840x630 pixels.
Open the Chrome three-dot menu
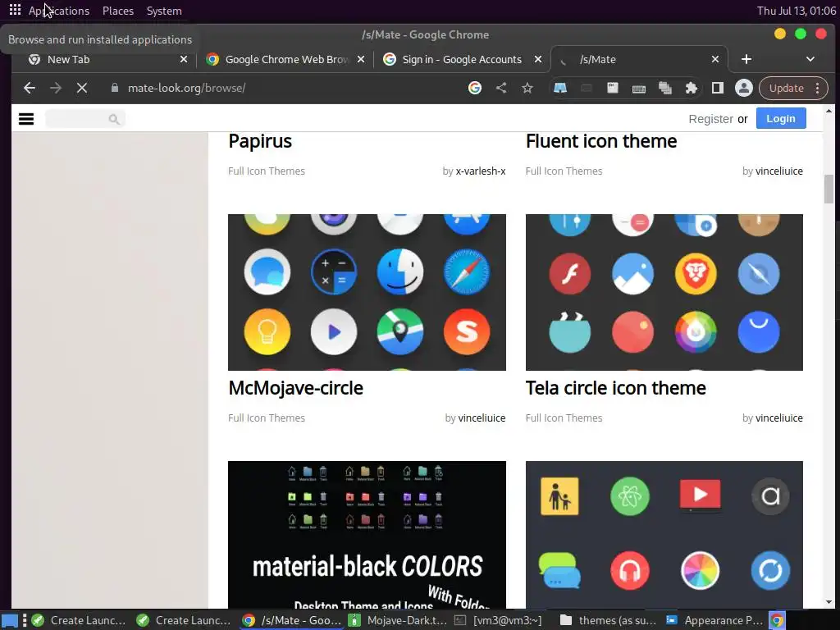(818, 88)
